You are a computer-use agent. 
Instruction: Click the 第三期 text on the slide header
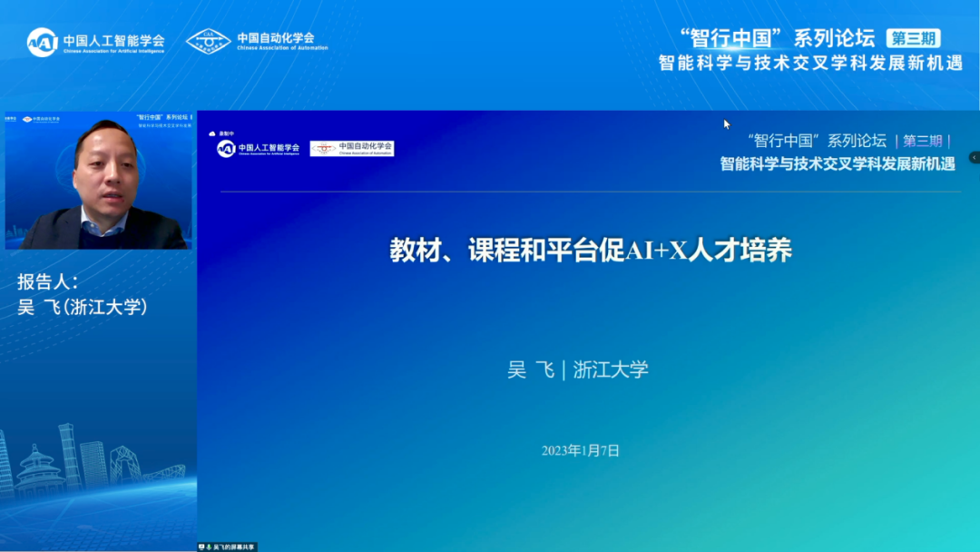pos(922,141)
